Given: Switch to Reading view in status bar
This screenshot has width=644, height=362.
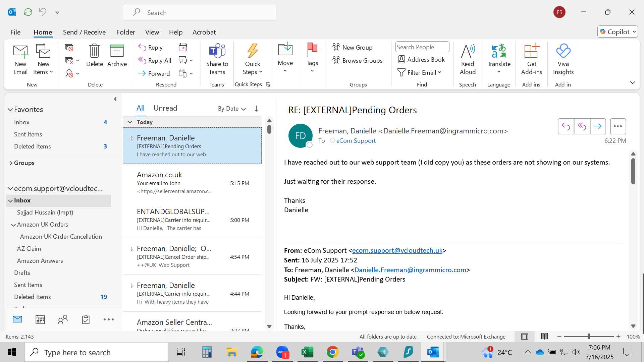Looking at the screenshot, I should (544, 337).
